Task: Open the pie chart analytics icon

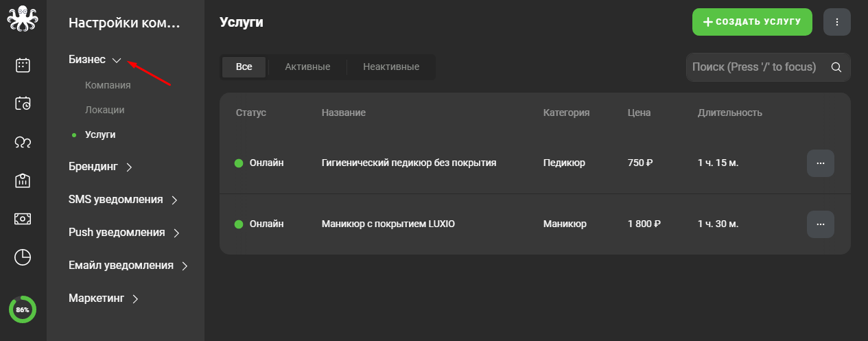Action: tap(23, 257)
